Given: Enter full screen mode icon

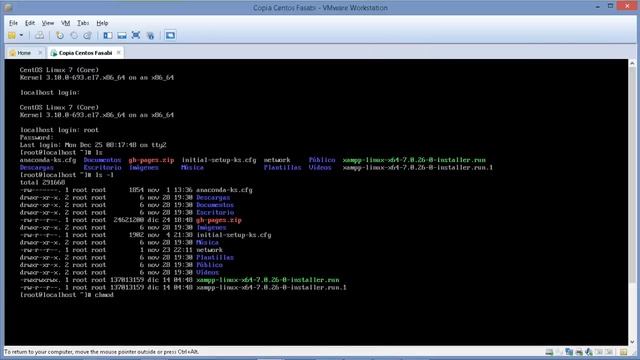Looking at the screenshot, I should click(136, 36).
